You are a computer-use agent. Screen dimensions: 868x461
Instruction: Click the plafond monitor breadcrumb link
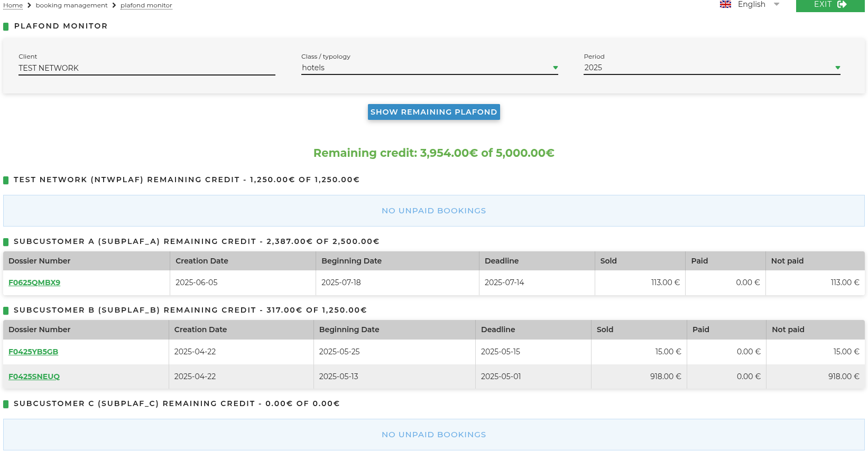(x=146, y=5)
